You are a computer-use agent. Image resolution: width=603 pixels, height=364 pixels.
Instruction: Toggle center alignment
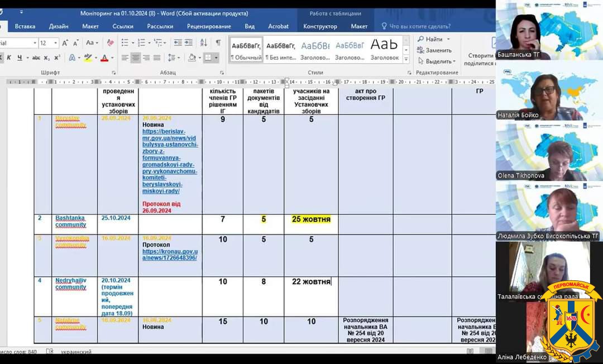135,58
